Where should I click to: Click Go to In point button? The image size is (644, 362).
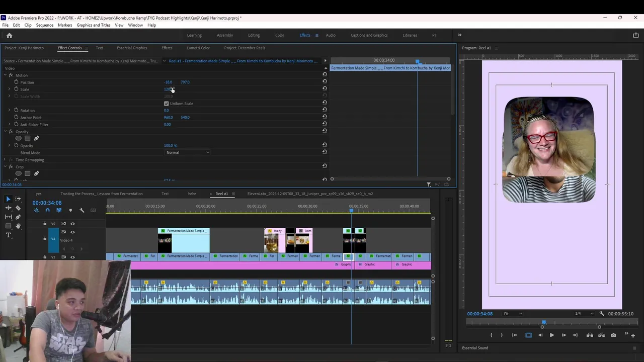click(x=514, y=335)
